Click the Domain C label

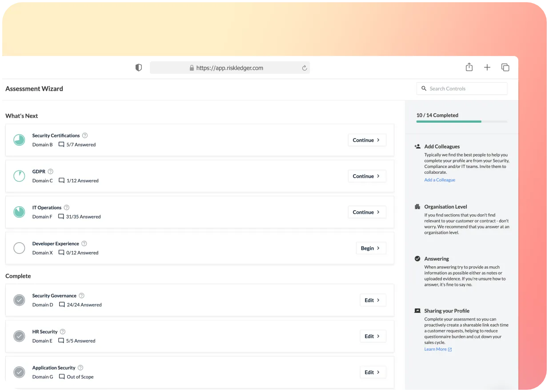coord(43,180)
